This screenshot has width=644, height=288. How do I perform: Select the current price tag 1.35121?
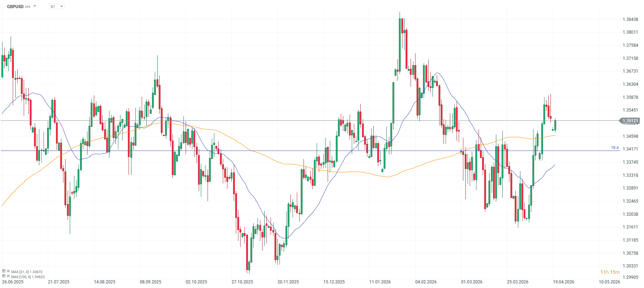point(630,121)
